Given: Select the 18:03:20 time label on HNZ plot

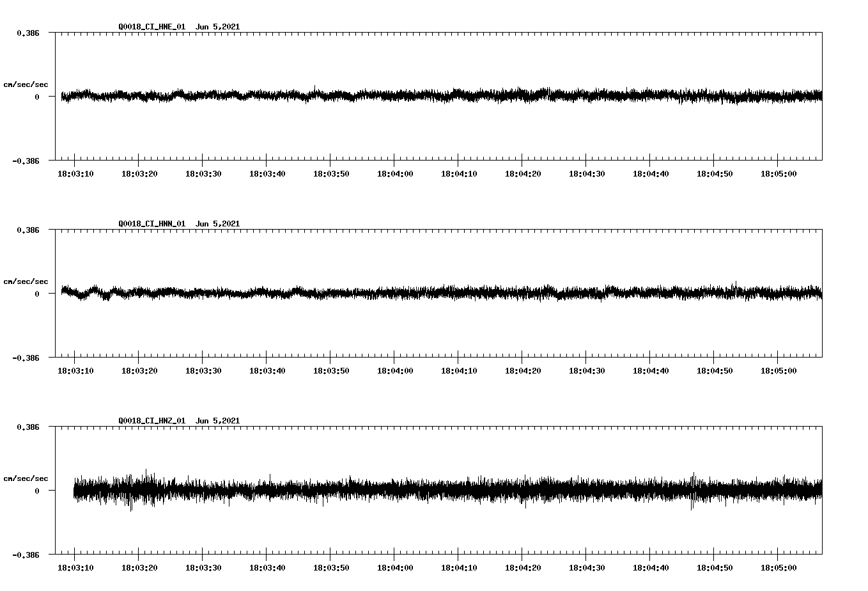Looking at the screenshot, I should click(139, 568).
